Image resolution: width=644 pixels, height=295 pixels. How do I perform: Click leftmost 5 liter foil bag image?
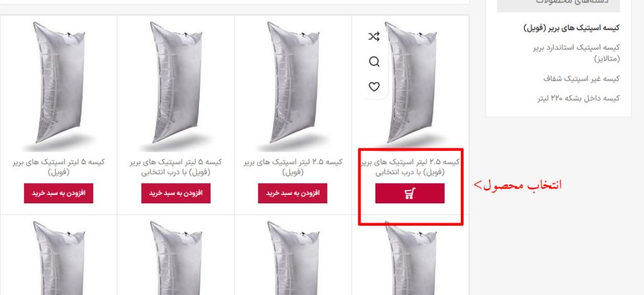pyautogui.click(x=58, y=84)
